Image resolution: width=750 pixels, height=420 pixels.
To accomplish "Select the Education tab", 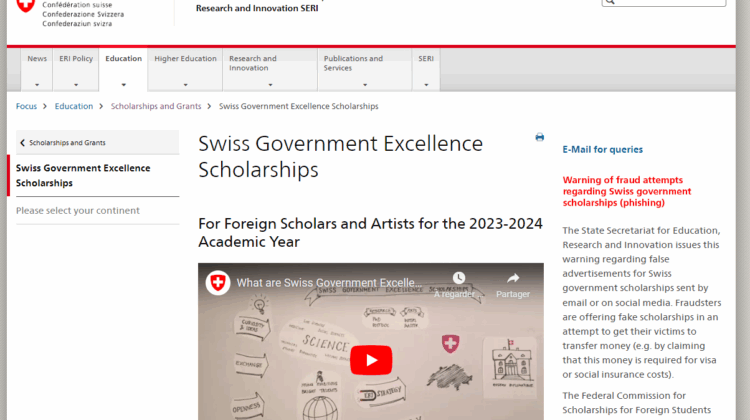I will pyautogui.click(x=123, y=69).
